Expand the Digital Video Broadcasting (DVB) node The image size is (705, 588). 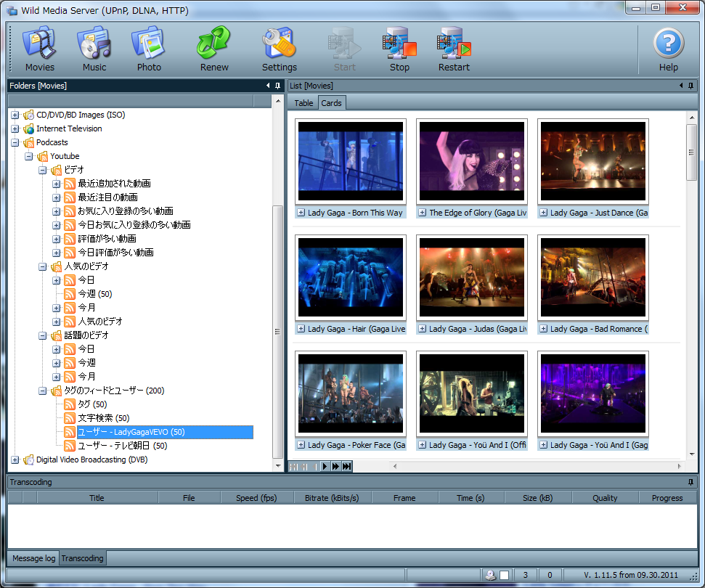(15, 460)
